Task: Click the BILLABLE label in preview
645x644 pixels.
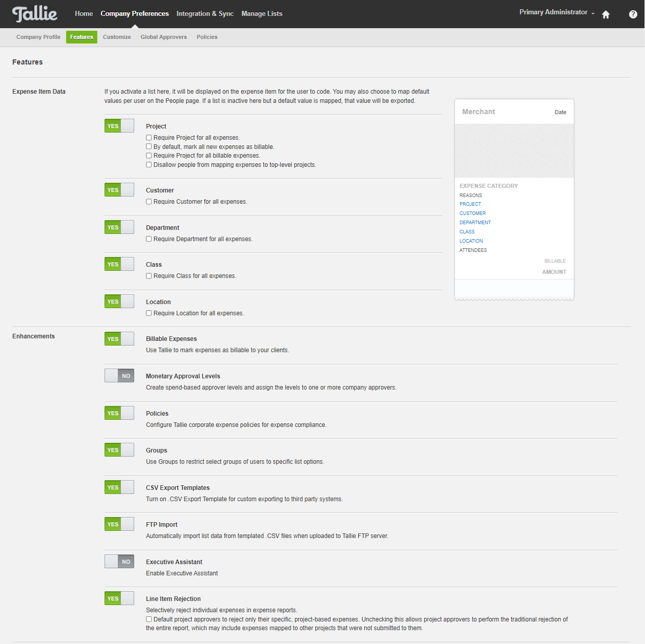Action: point(555,261)
